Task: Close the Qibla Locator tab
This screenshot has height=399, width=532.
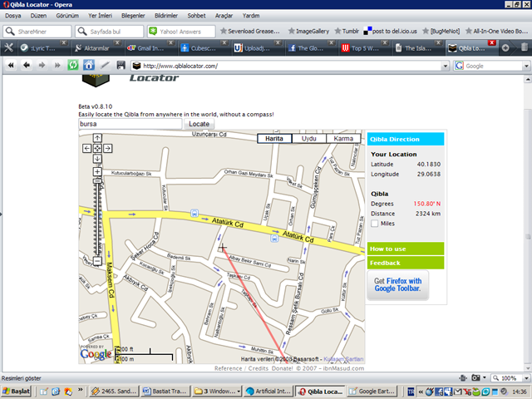Action: coord(491,42)
